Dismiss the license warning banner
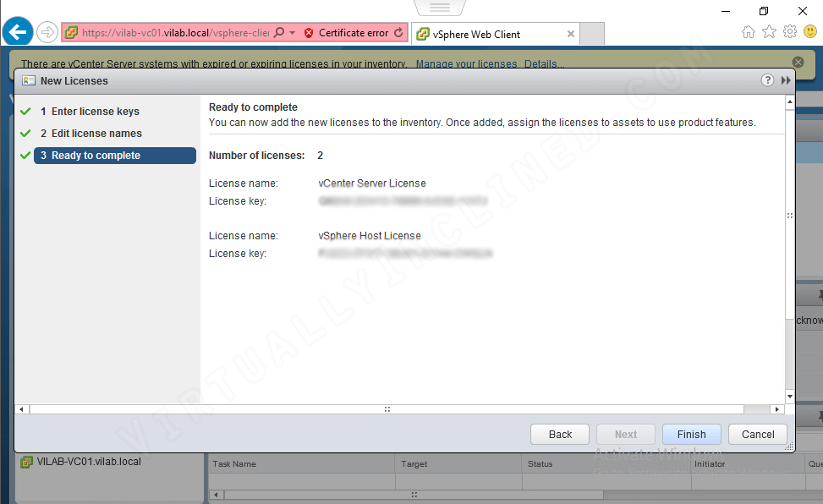 [x=798, y=62]
